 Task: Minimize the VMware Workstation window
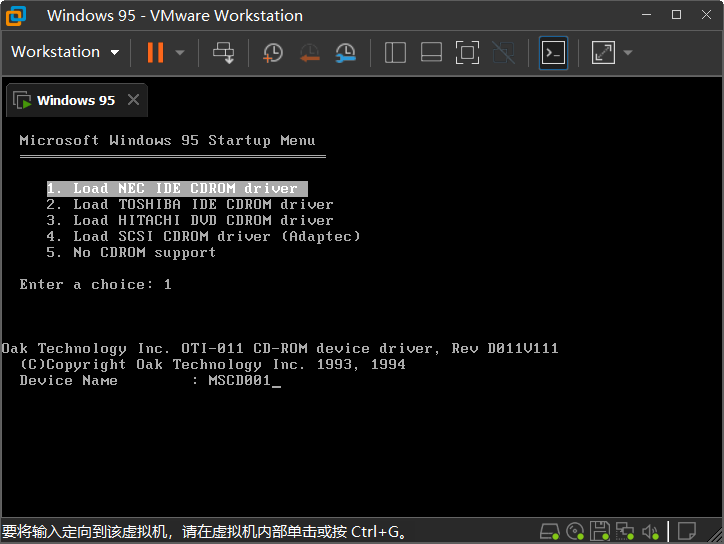tap(646, 15)
